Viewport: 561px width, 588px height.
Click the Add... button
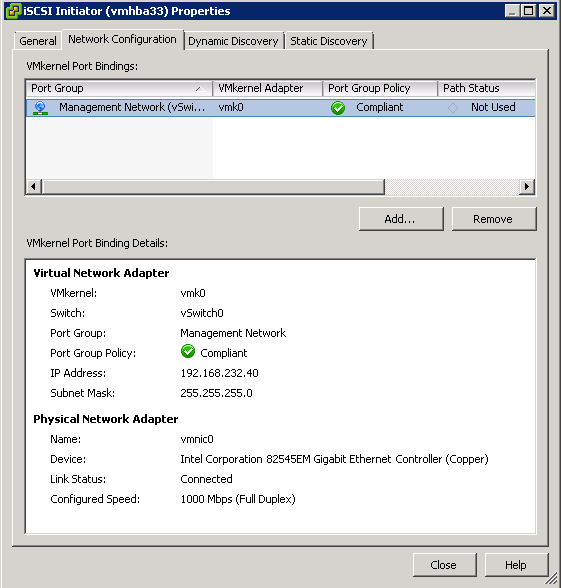401,219
